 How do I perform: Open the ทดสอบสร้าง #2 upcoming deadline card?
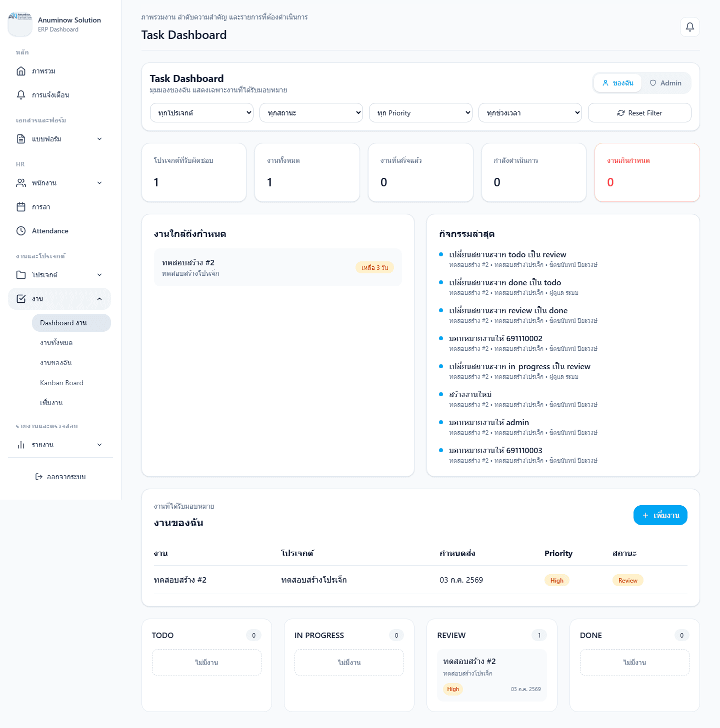[x=278, y=267]
